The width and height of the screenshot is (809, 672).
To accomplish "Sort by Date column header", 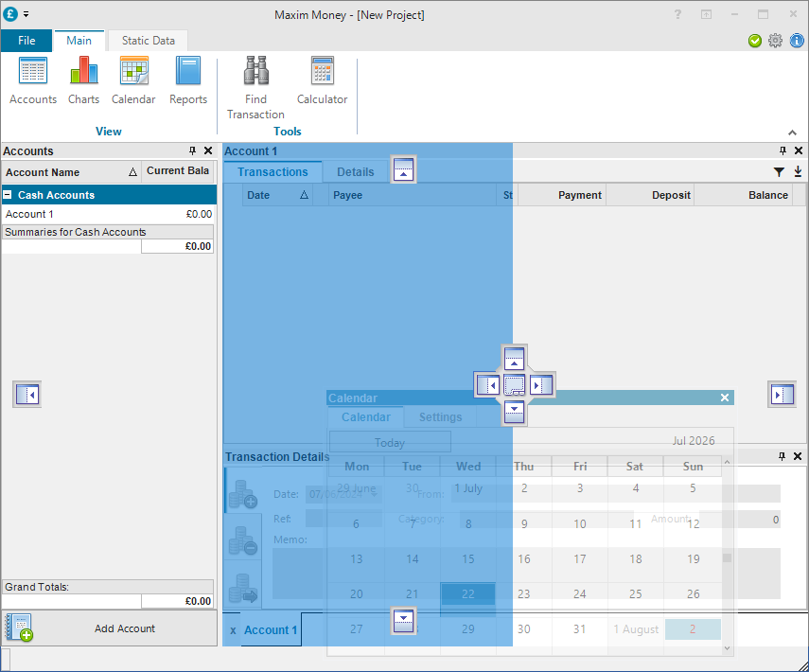I will click(x=277, y=195).
